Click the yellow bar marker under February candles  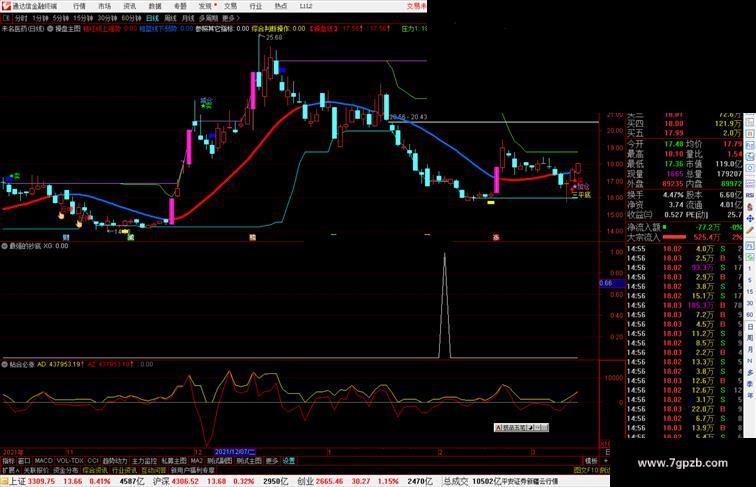point(491,203)
